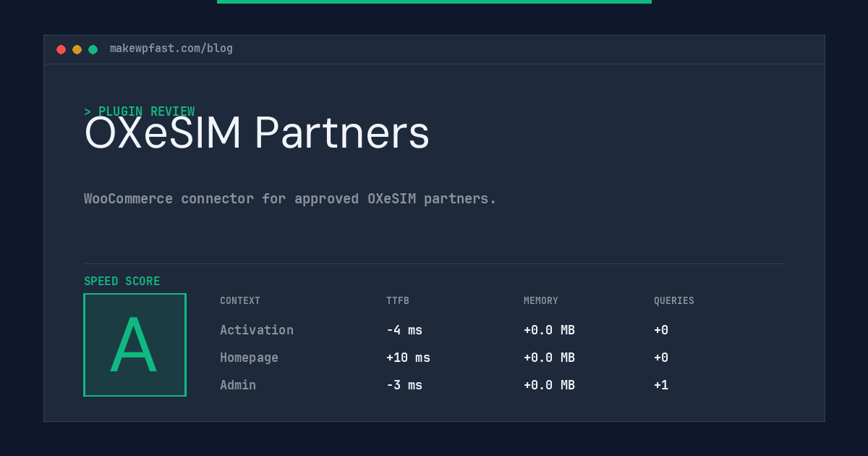Select the Activation row label

[x=257, y=330]
